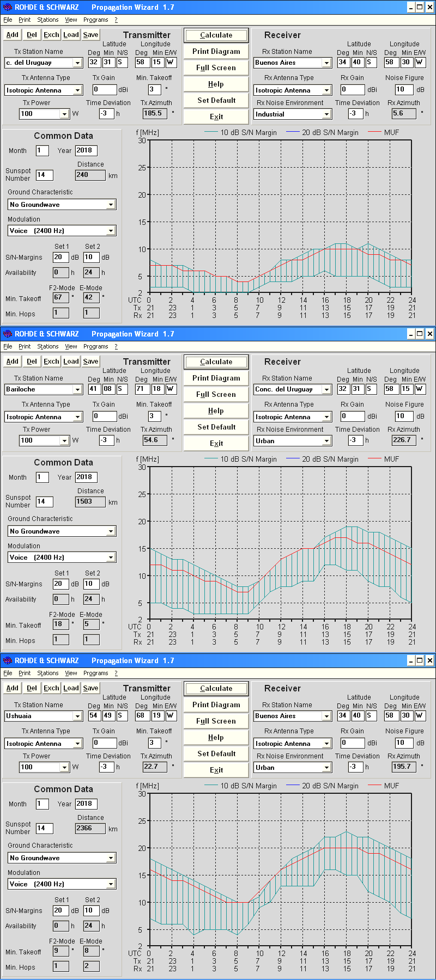Click Calculate in the Bariloche transmitter window
The width and height of the screenshot is (436, 980).
[216, 362]
